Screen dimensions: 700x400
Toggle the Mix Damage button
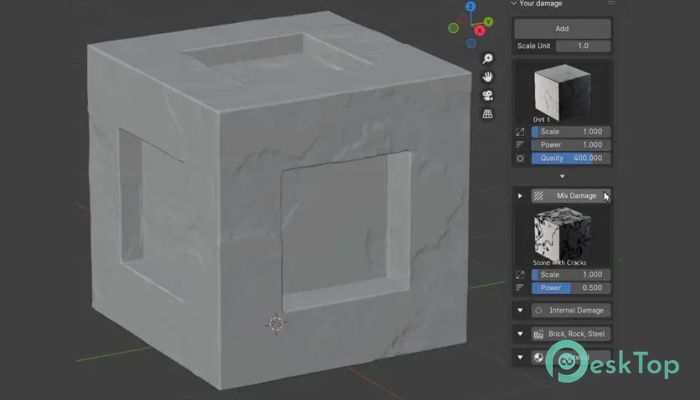tap(571, 196)
